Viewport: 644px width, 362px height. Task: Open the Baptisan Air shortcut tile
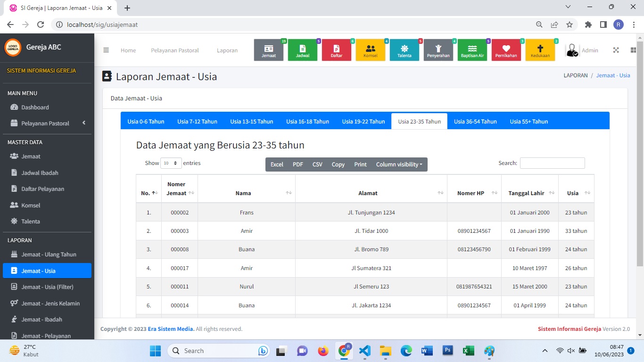point(472,50)
